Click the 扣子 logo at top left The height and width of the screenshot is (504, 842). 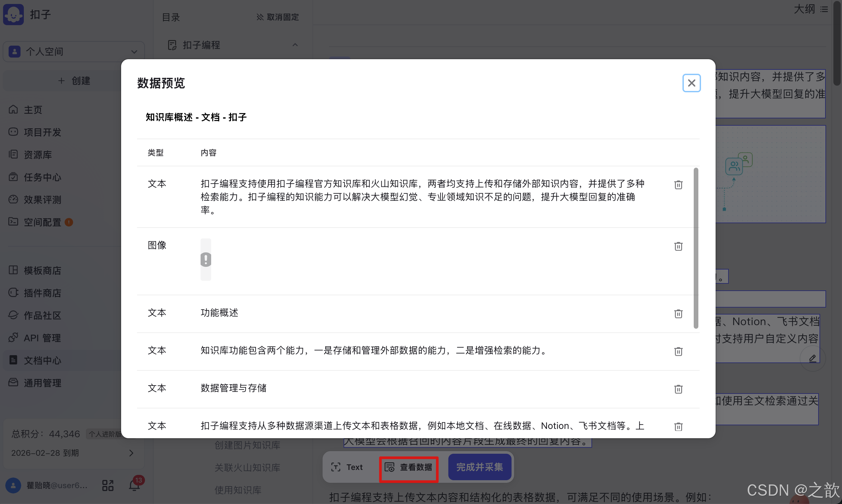pyautogui.click(x=13, y=14)
